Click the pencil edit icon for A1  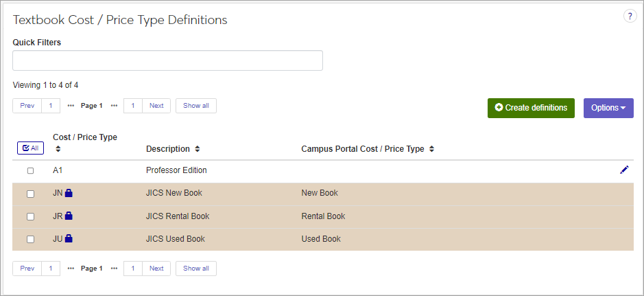coord(623,170)
